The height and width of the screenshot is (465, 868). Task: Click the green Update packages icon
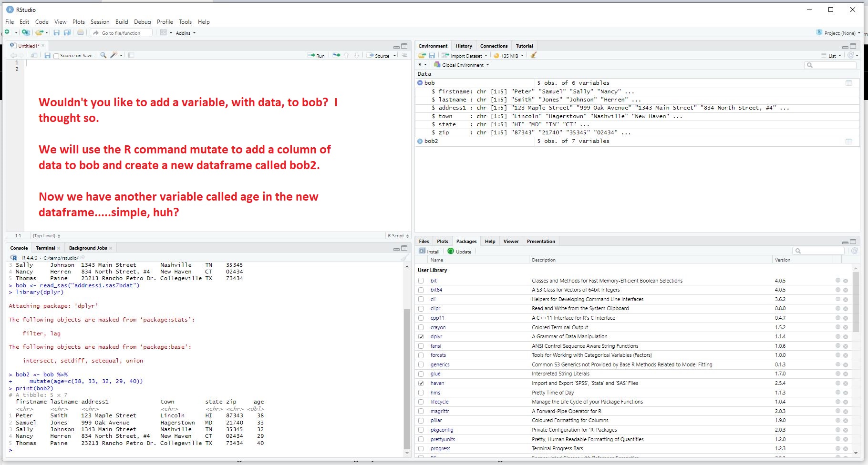(451, 252)
